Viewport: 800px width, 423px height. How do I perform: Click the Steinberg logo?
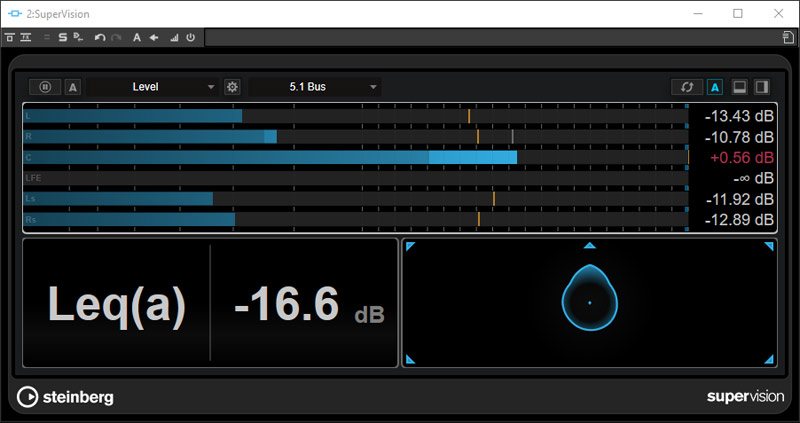click(66, 397)
